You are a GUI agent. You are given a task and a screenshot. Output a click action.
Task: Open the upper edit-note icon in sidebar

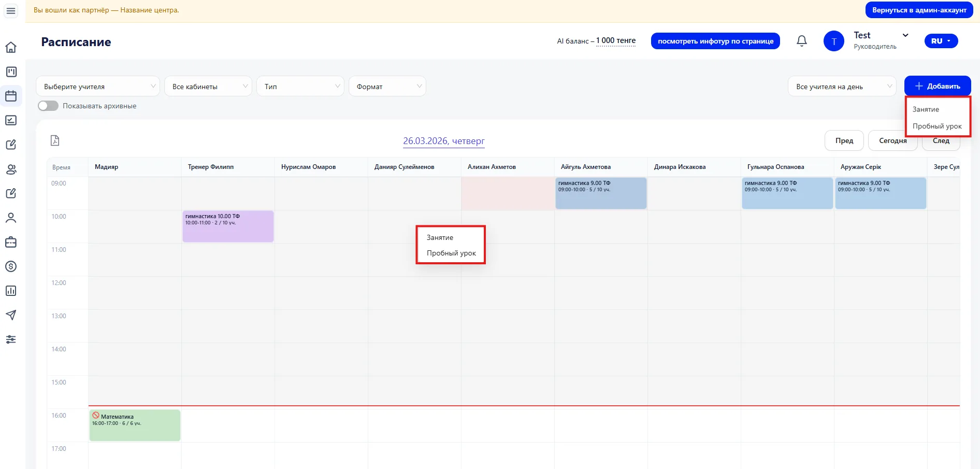(11, 145)
